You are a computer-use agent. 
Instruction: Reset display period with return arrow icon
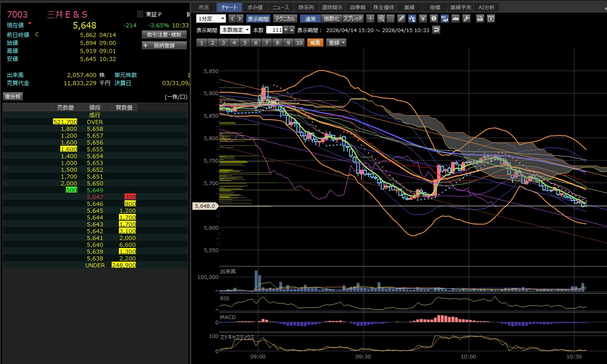pyautogui.click(x=436, y=30)
